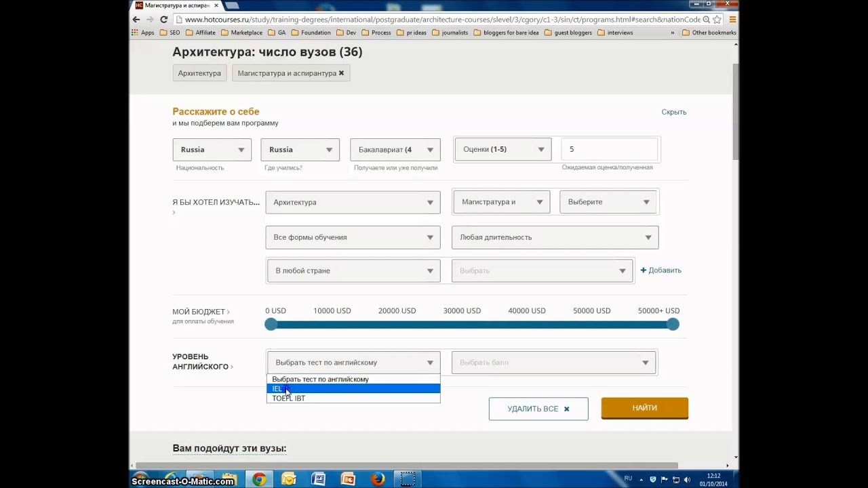Click the НАЙТИ search button
The width and height of the screenshot is (868, 488).
click(x=644, y=408)
